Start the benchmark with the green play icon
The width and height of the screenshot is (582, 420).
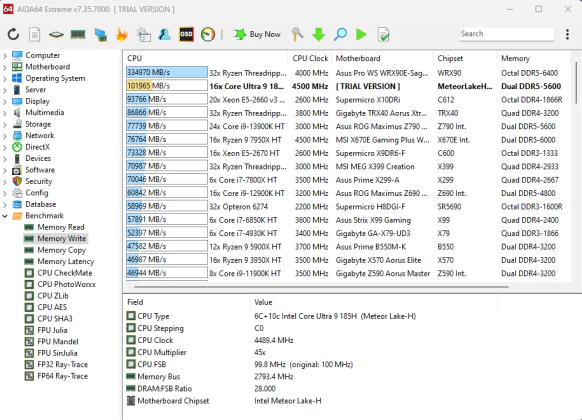(361, 35)
